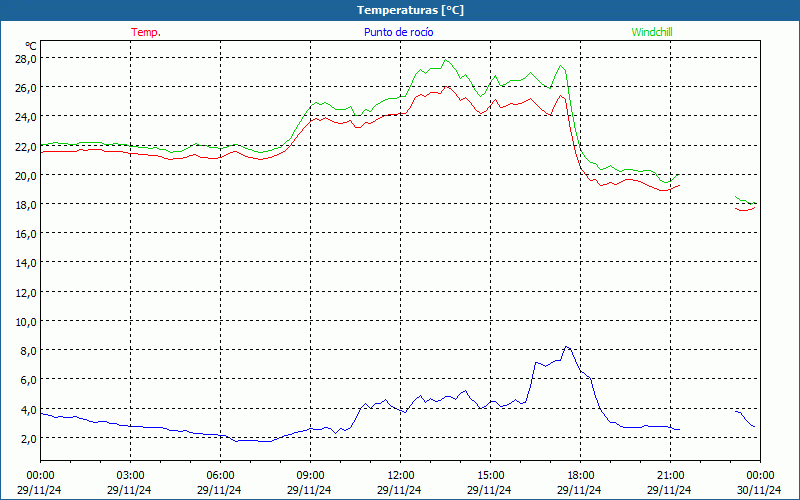Click the Temperaturas [°C] chart title

pos(410,10)
